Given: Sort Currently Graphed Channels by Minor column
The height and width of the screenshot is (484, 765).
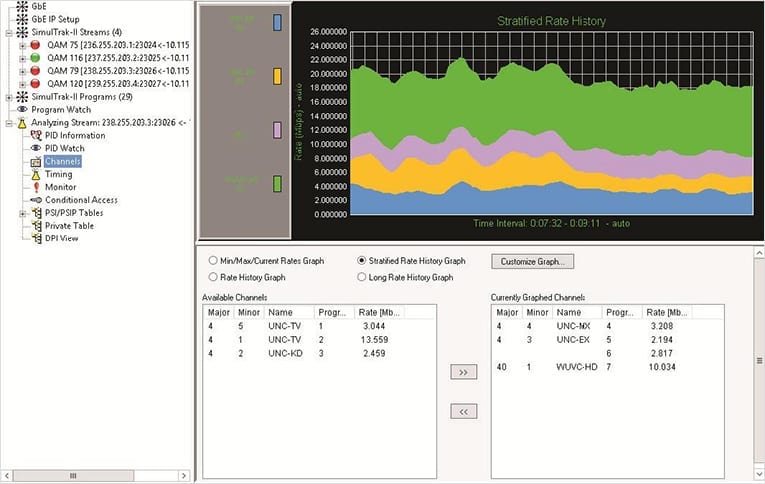Looking at the screenshot, I should 538,312.
